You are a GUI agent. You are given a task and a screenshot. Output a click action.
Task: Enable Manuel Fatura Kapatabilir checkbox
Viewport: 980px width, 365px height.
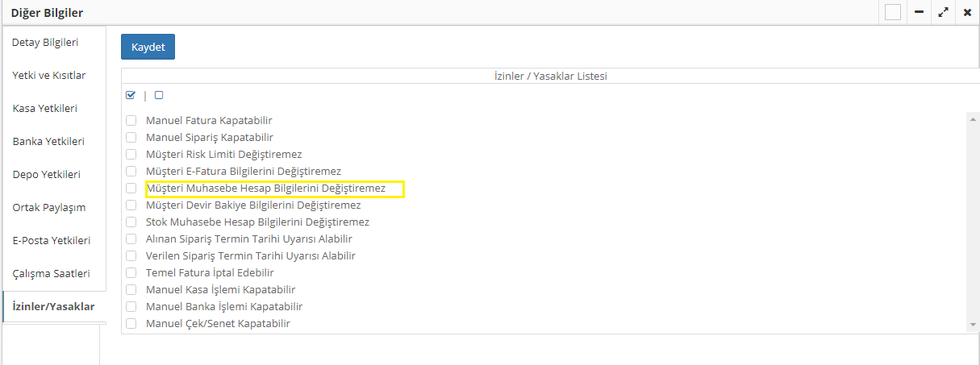[131, 121]
